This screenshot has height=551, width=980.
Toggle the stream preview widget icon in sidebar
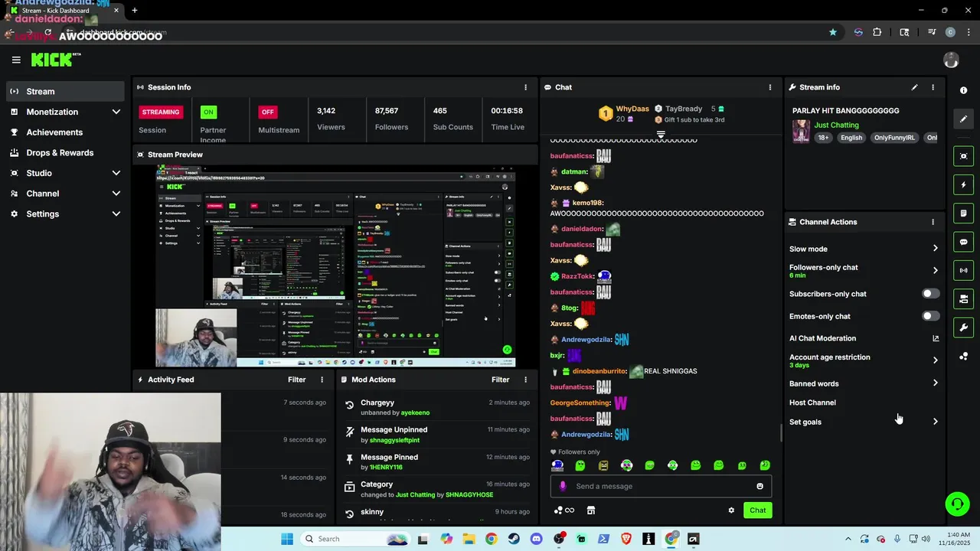963,156
